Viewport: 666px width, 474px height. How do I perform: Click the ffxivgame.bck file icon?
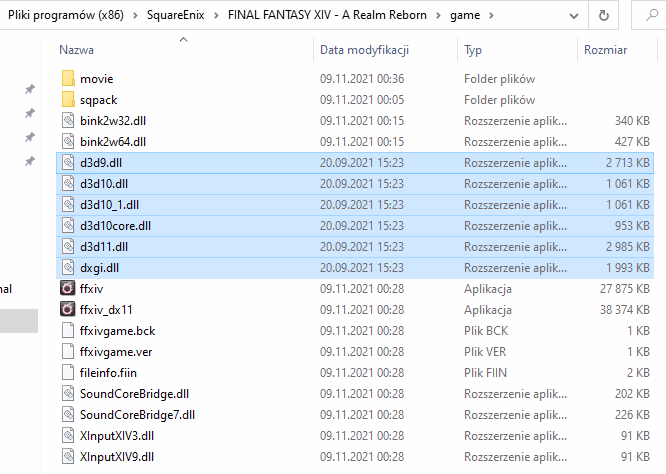coord(68,330)
